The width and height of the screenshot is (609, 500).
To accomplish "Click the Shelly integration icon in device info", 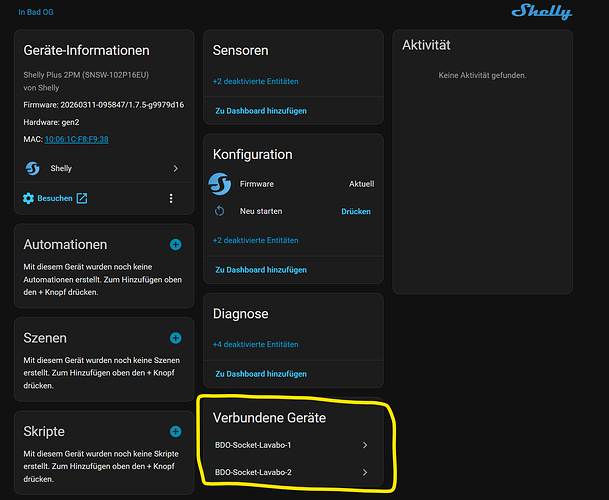I will [31, 169].
